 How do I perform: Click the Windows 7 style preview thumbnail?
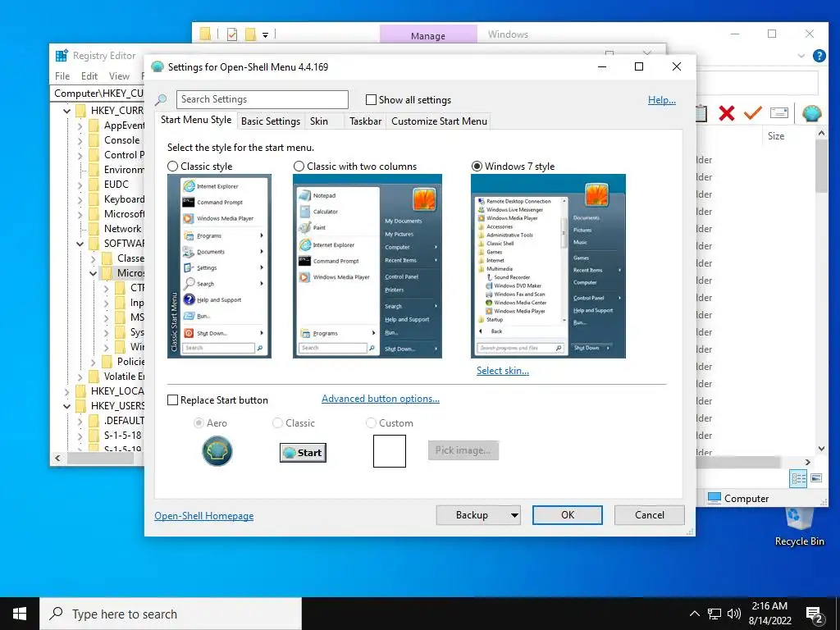(548, 267)
